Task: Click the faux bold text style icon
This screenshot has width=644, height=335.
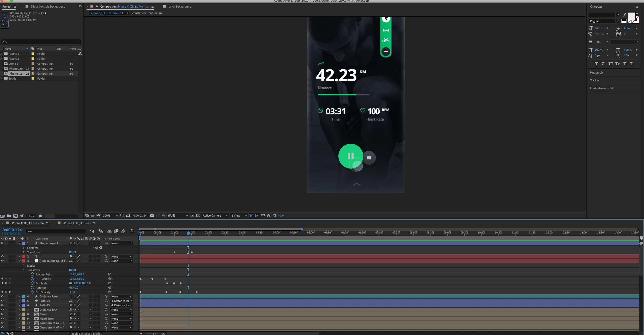Action: (x=596, y=64)
